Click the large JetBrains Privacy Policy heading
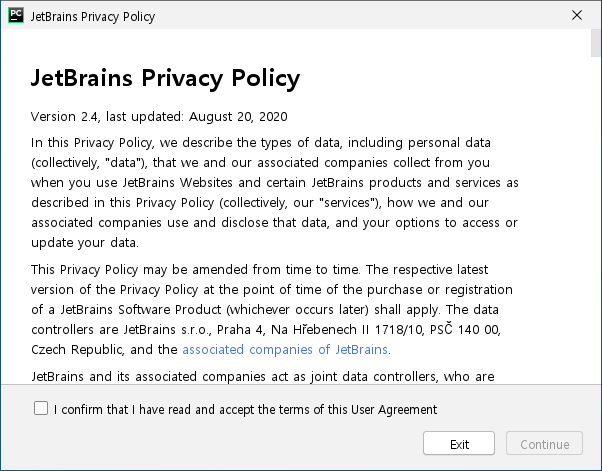This screenshot has height=471, width=602. [x=165, y=78]
